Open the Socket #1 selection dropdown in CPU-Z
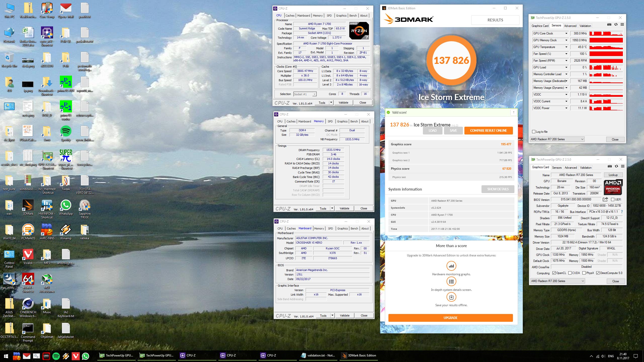The height and width of the screenshot is (362, 644). [x=305, y=94]
